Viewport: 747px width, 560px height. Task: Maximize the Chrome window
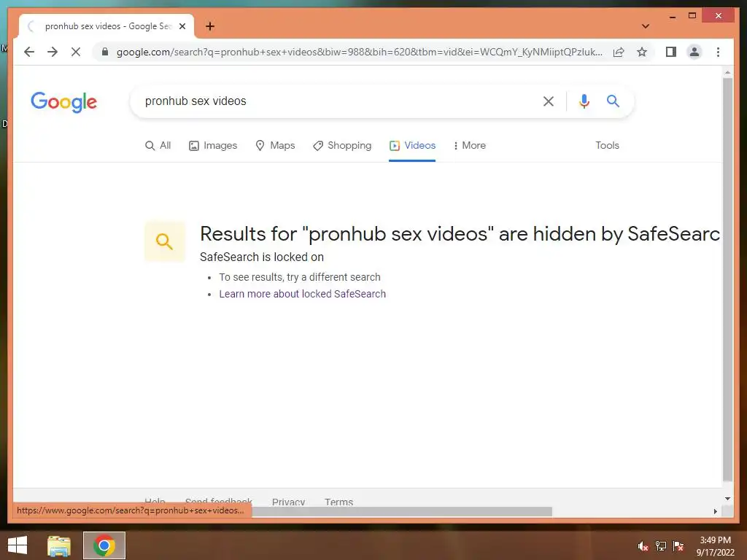click(x=692, y=16)
